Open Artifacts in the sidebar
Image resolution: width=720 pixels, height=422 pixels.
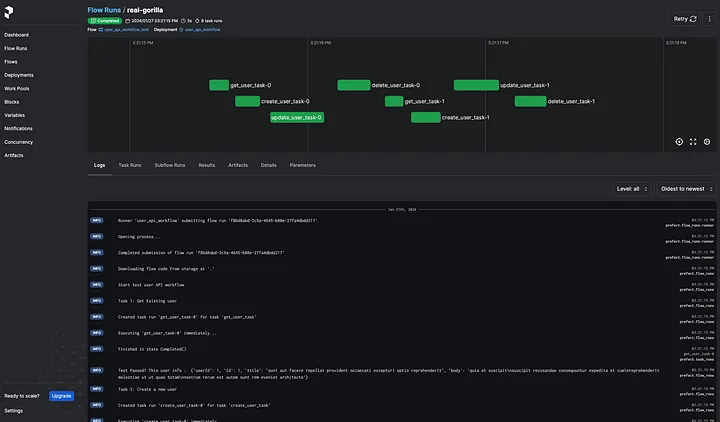pos(14,155)
